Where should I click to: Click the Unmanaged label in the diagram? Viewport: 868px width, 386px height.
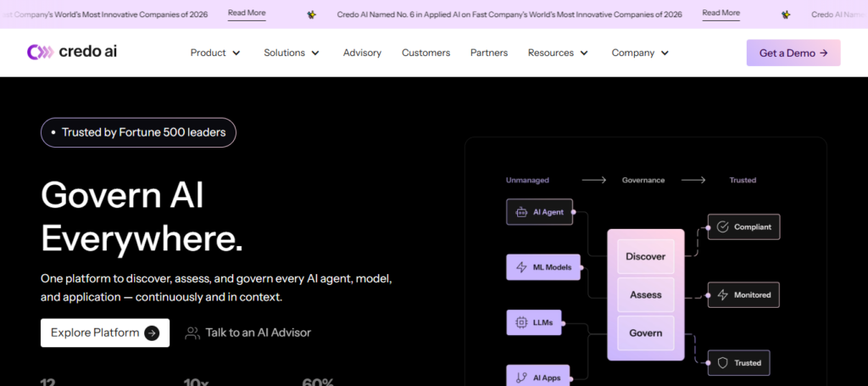pyautogui.click(x=527, y=180)
